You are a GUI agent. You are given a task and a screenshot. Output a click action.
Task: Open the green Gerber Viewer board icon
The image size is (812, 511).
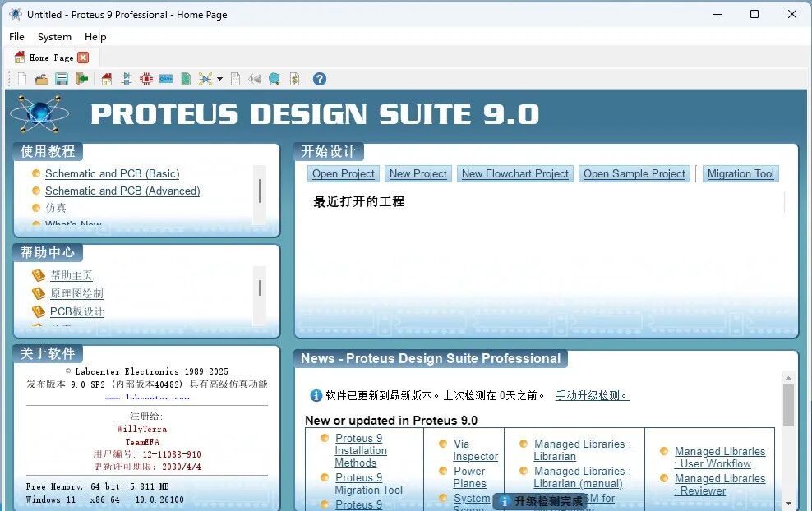click(186, 79)
